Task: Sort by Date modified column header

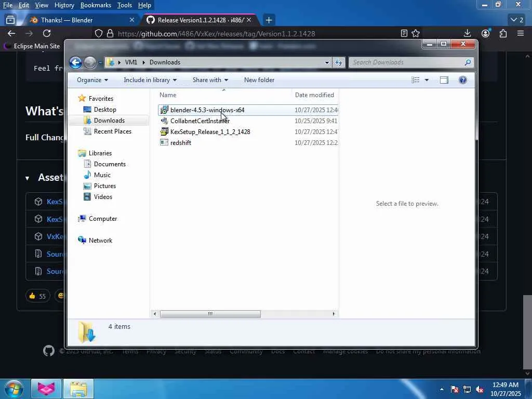Action: (314, 95)
